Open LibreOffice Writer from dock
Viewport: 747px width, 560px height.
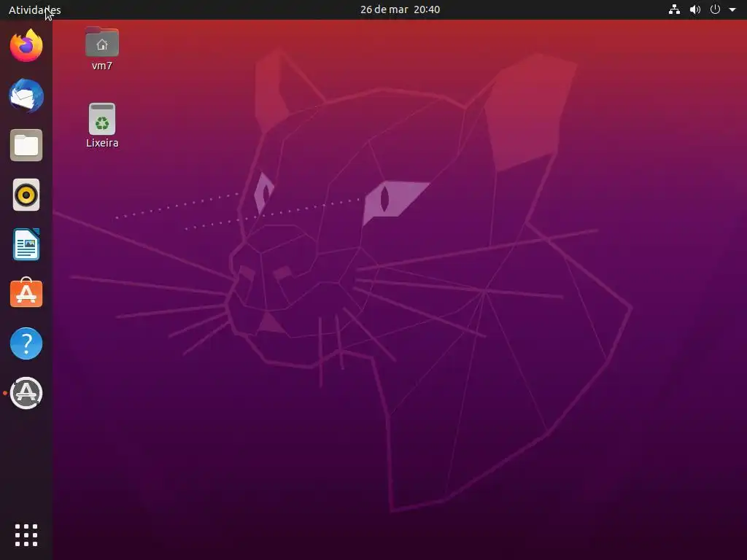click(26, 244)
